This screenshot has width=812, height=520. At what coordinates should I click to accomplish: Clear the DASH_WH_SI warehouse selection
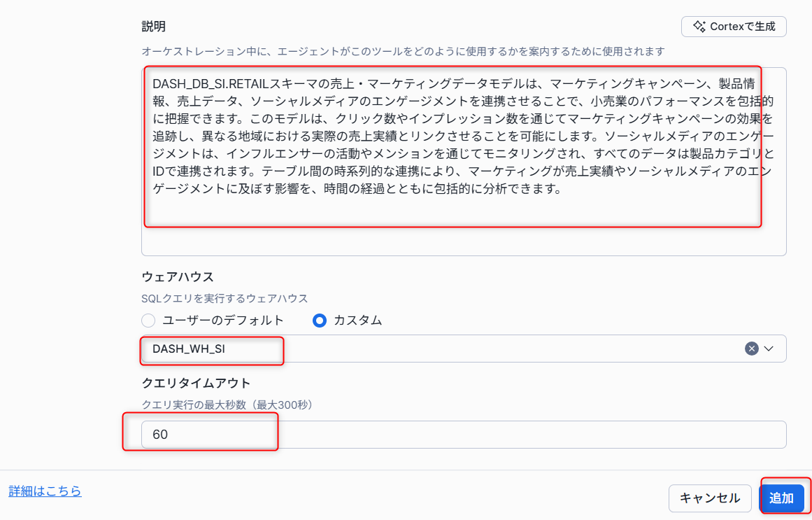752,349
